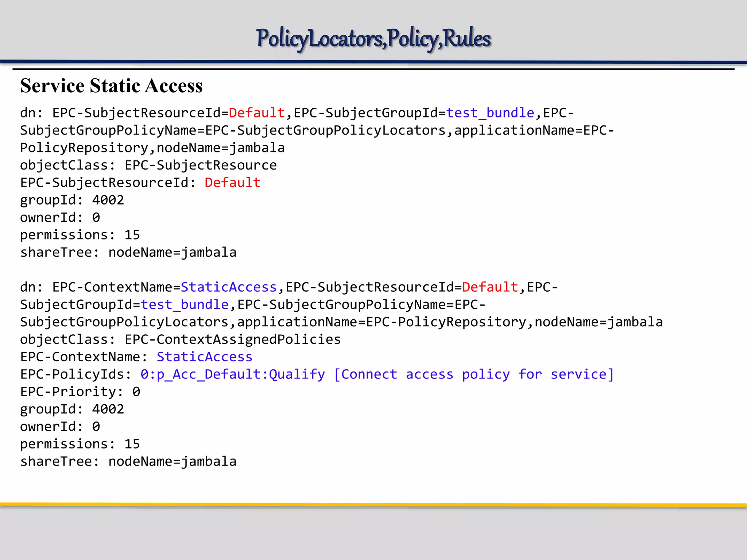Click blue "StaticAccess" in "EPC-ContextName: StaticAccess" line
Screen dimensions: 747x560
pyautogui.click(x=205, y=357)
